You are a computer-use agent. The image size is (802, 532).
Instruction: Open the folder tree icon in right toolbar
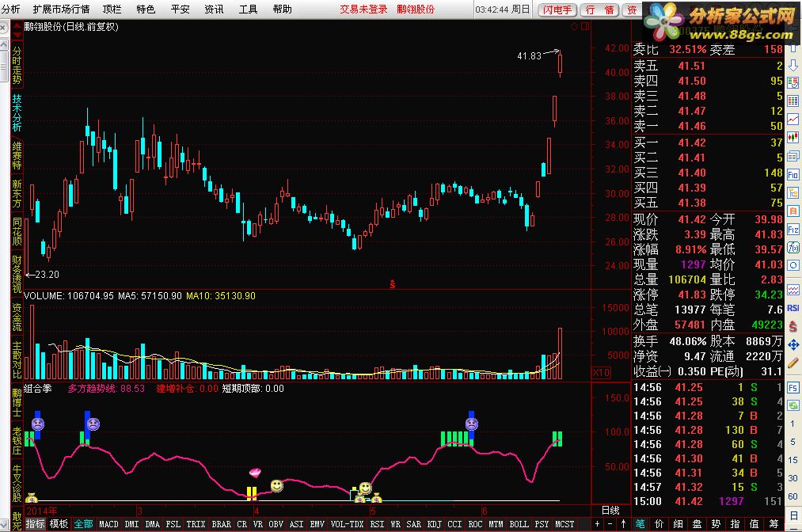[x=792, y=193]
